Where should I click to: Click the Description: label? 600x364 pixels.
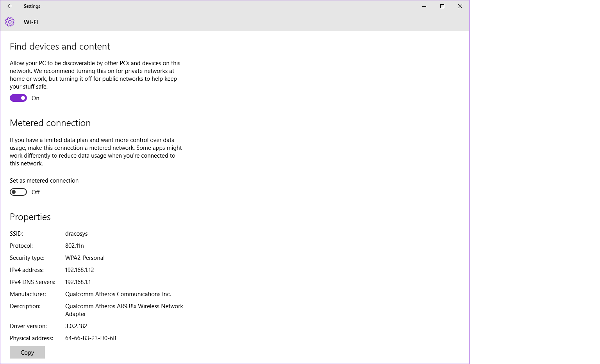(25, 306)
